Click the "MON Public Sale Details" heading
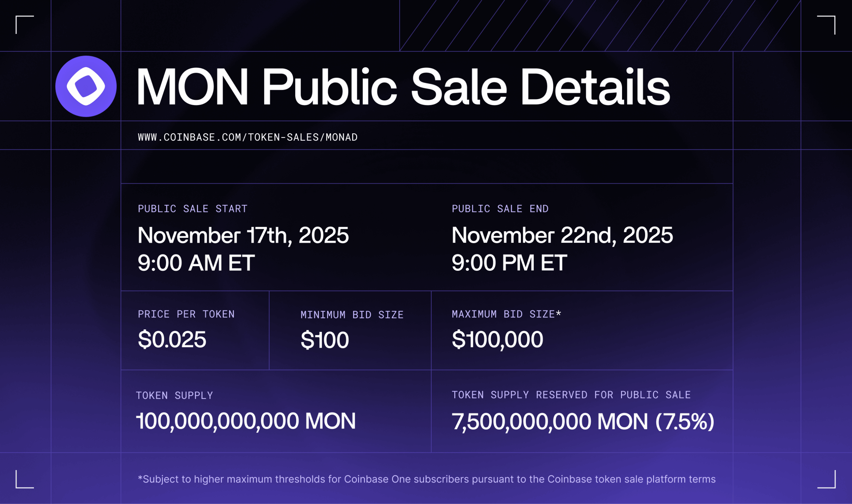 pyautogui.click(x=403, y=87)
